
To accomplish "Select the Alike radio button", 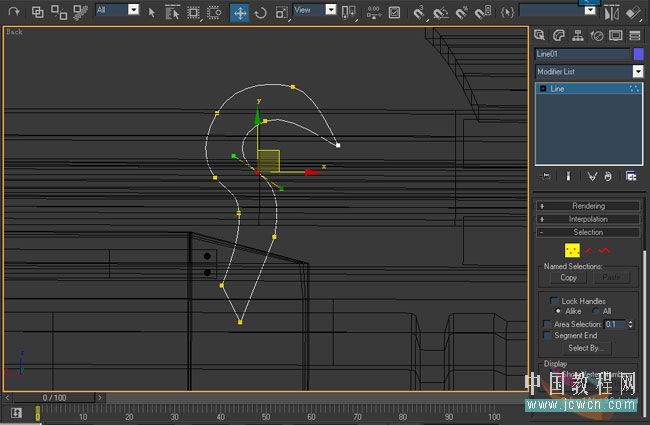I will tap(558, 311).
